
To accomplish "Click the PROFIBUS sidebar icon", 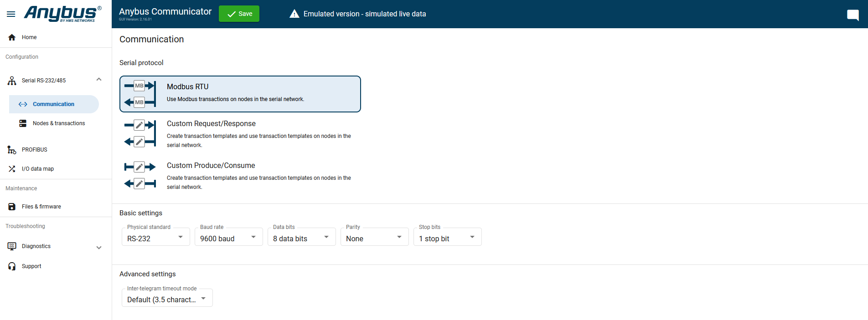I will pos(12,150).
